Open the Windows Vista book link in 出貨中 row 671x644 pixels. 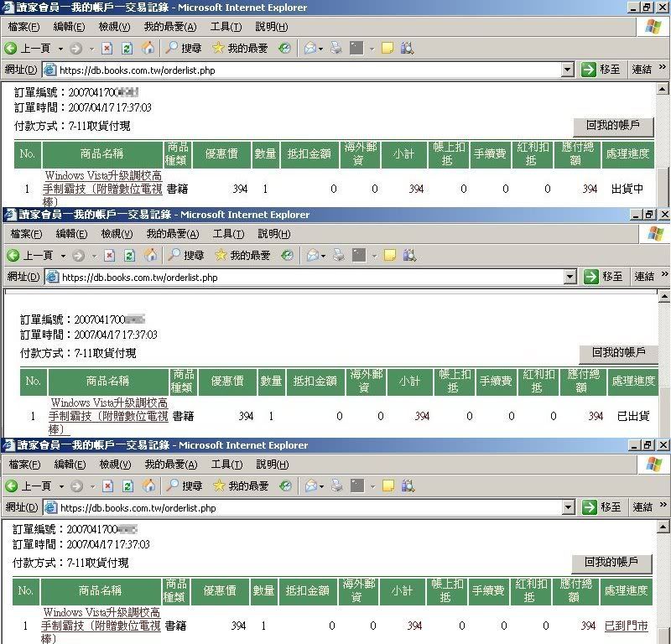102,189
